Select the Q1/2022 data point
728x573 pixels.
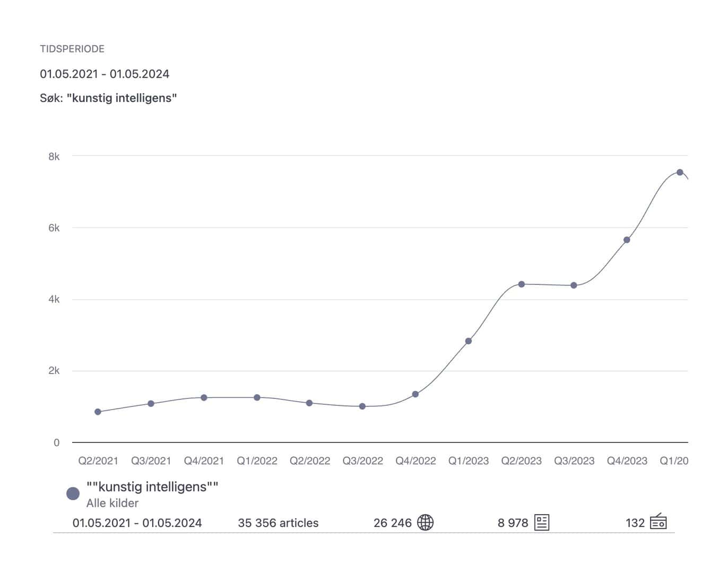coord(257,397)
